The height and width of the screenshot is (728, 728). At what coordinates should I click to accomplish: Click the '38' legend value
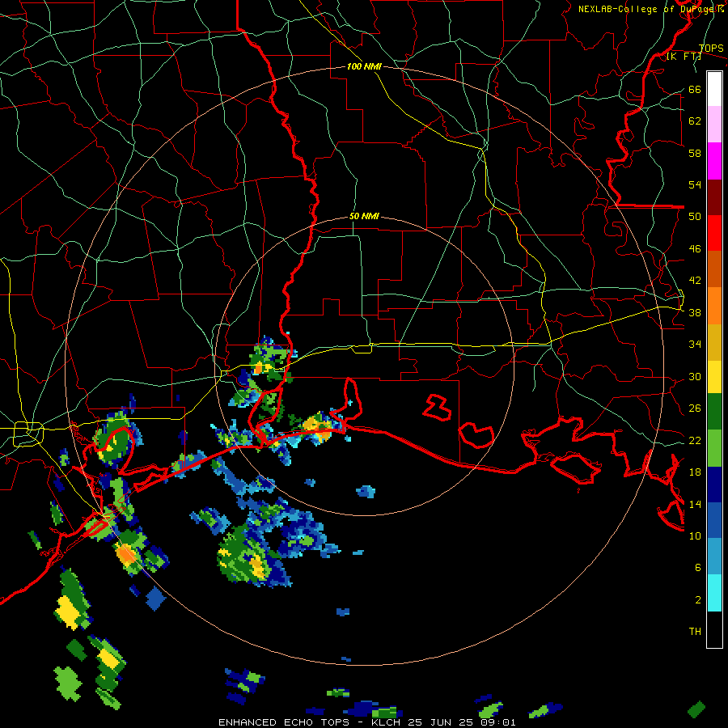coord(695,313)
